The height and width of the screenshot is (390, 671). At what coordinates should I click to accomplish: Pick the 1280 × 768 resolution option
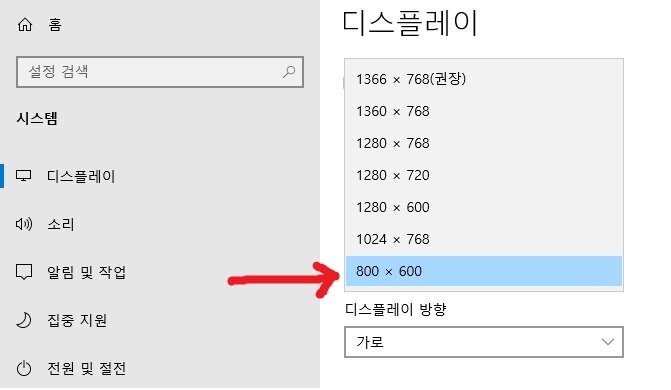pyautogui.click(x=484, y=143)
